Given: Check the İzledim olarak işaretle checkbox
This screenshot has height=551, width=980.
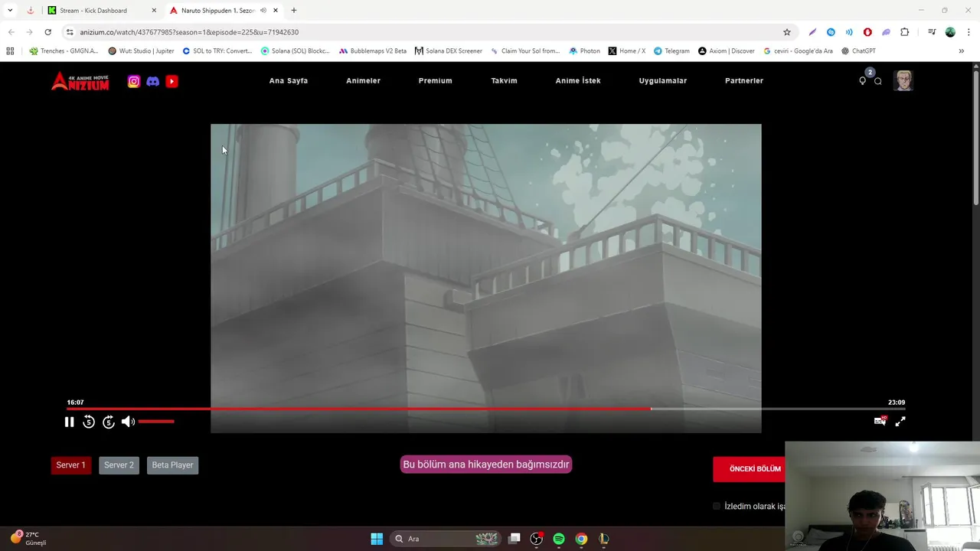Looking at the screenshot, I should pyautogui.click(x=717, y=507).
